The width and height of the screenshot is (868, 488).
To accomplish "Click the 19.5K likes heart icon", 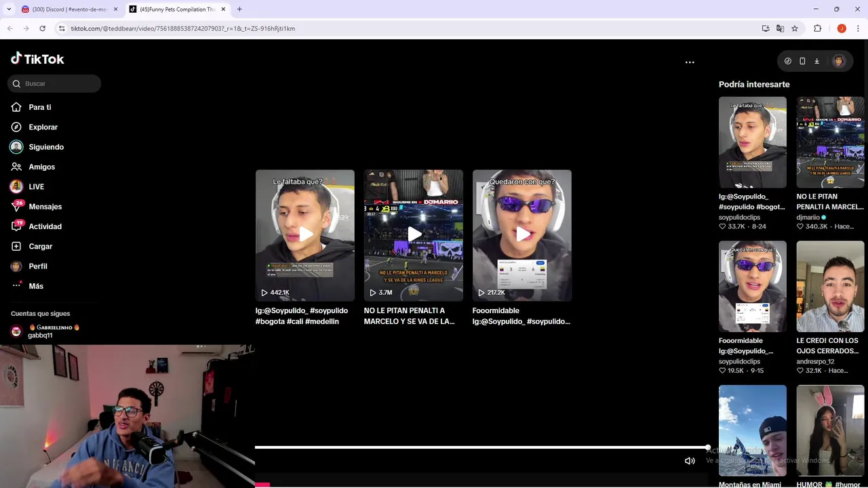I will [x=722, y=371].
